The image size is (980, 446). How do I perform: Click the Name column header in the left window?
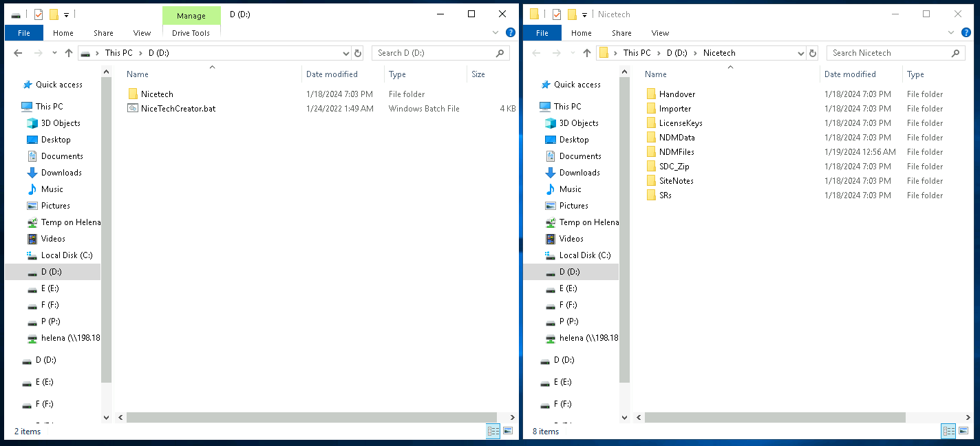tap(138, 74)
